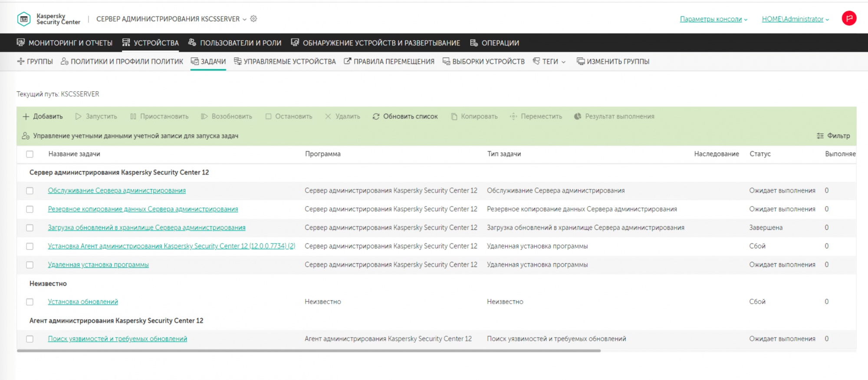Viewport: 868px width, 380px height.
Task: Click the groups tree icon beside Группы
Action: pos(20,61)
